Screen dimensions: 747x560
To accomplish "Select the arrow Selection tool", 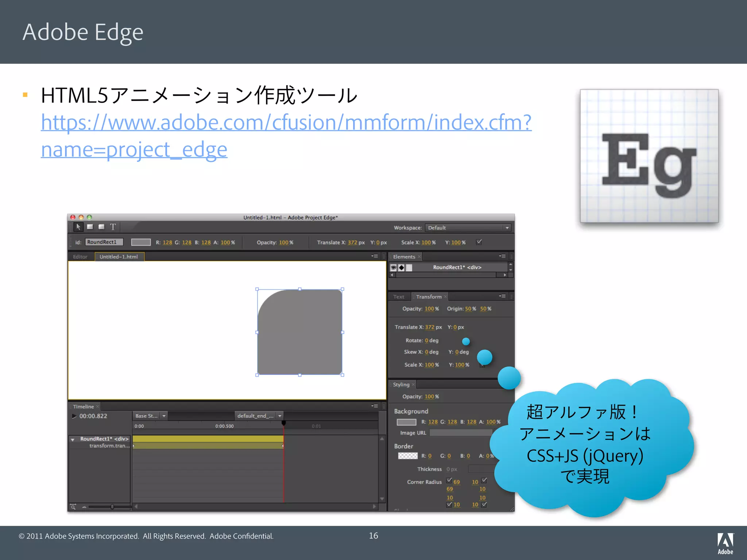I will point(78,227).
